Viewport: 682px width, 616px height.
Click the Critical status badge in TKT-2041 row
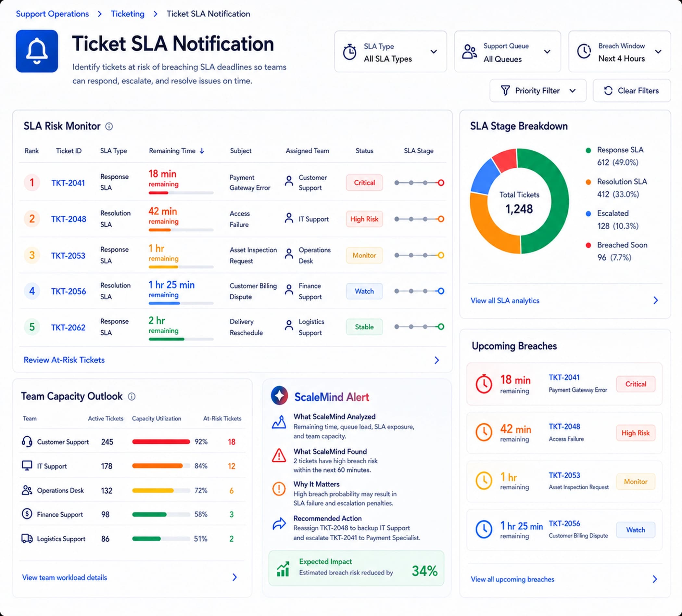click(364, 183)
